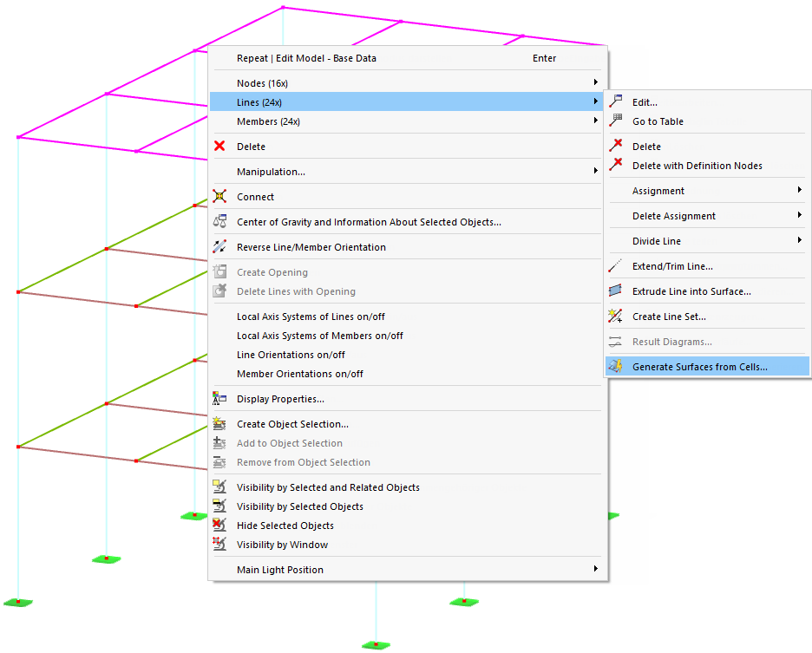
Task: Select Display Properties... menu entry
Action: 406,399
